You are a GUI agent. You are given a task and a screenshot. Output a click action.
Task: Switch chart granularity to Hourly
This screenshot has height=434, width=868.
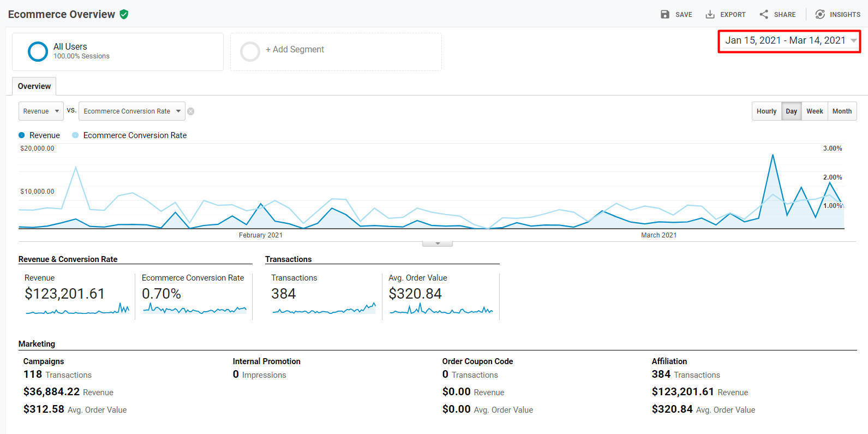coord(766,111)
